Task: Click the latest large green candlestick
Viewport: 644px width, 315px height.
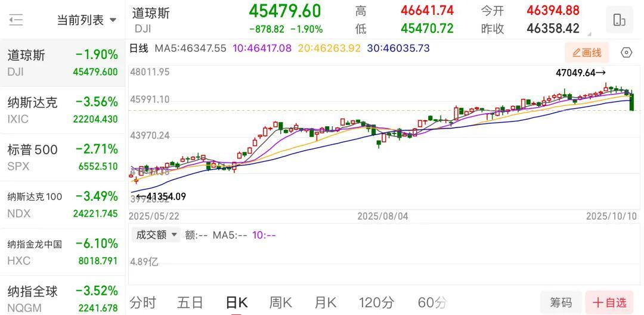Action: coord(631,101)
